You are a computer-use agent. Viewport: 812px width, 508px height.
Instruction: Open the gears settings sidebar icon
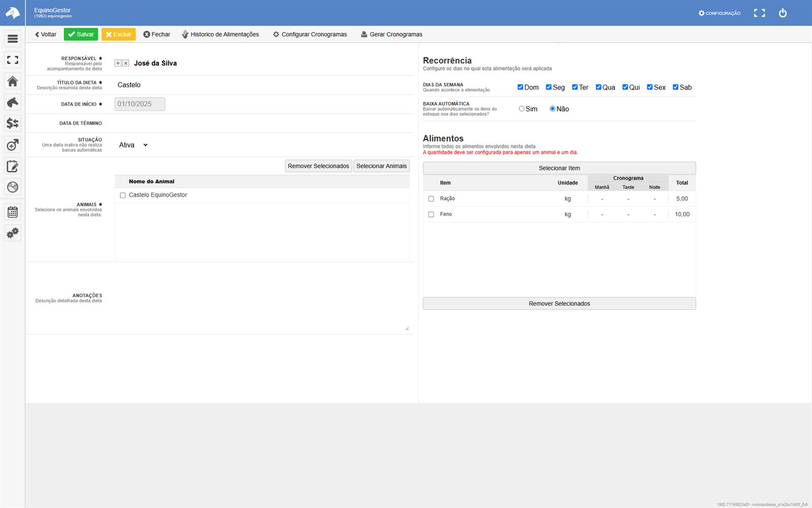[x=13, y=233]
